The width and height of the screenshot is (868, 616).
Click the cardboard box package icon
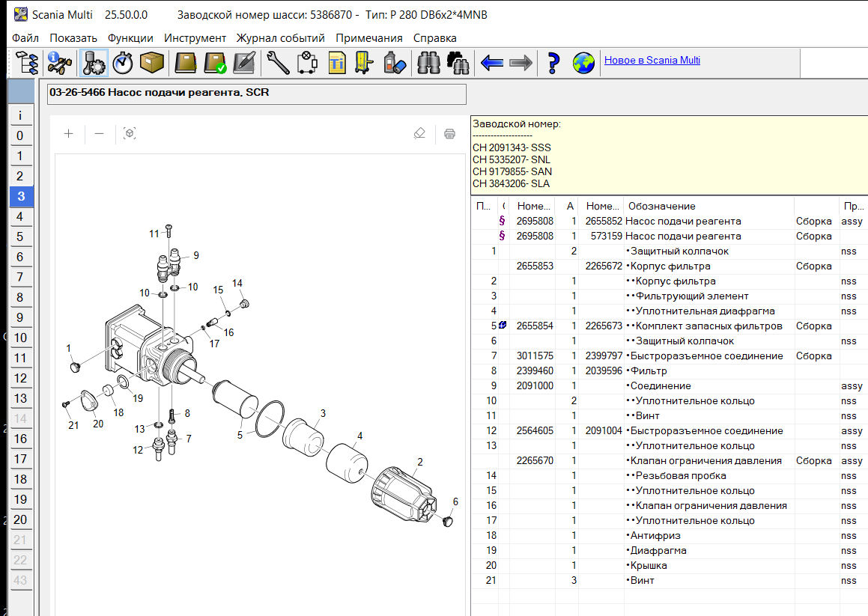tap(152, 63)
